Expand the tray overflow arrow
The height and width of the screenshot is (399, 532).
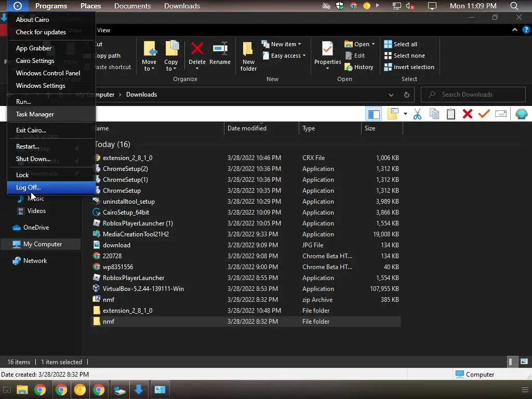coord(377,6)
